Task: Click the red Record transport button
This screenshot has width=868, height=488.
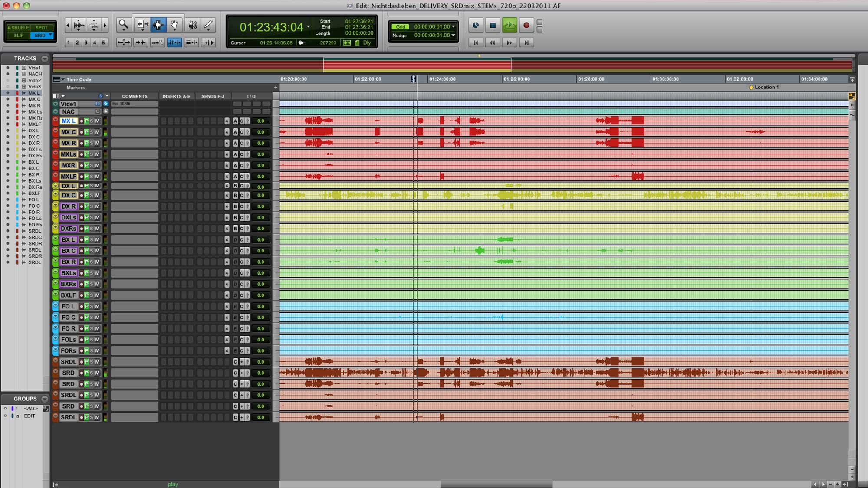Action: [526, 25]
